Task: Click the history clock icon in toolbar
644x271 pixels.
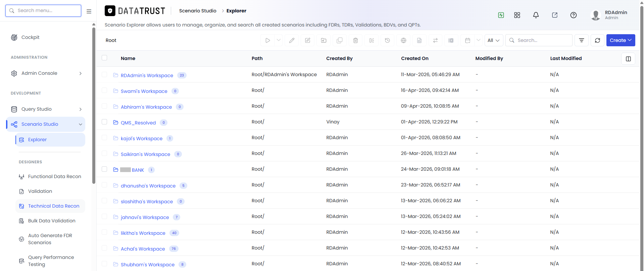Action: click(x=387, y=40)
